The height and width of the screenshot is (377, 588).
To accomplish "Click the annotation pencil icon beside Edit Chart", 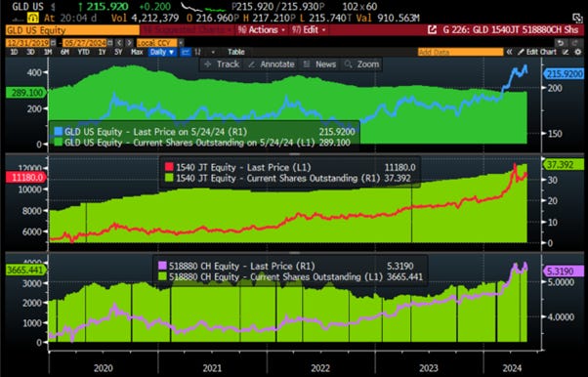I will pos(567,52).
